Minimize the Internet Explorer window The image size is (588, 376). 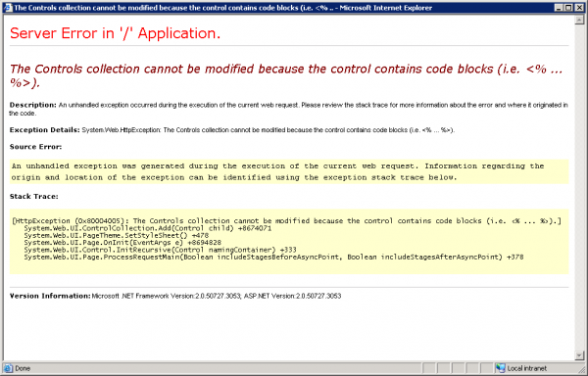[559, 8]
